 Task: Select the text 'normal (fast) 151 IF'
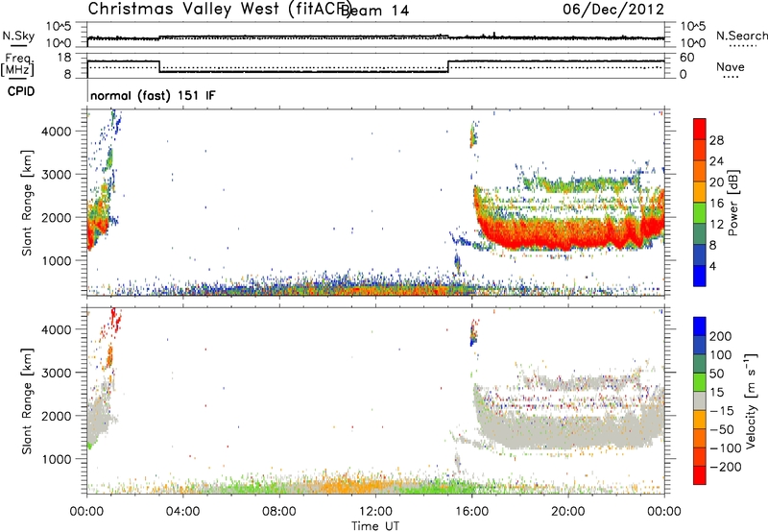point(153,95)
